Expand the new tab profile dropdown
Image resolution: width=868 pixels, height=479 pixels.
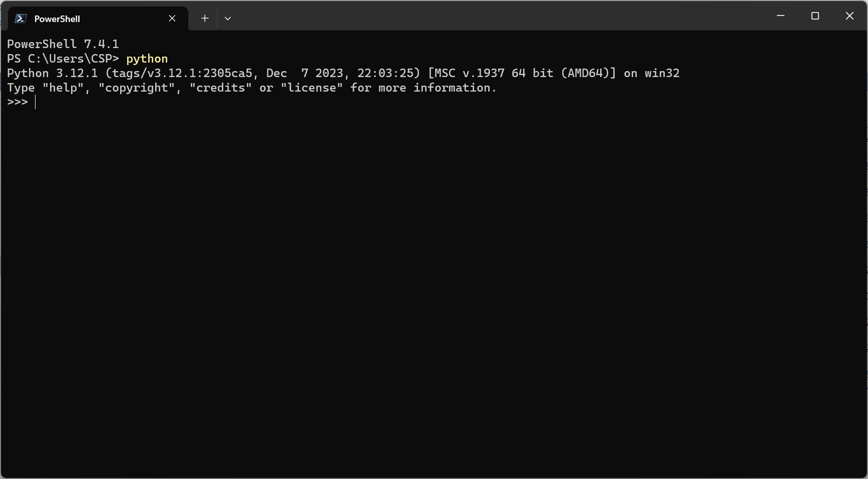[228, 19]
